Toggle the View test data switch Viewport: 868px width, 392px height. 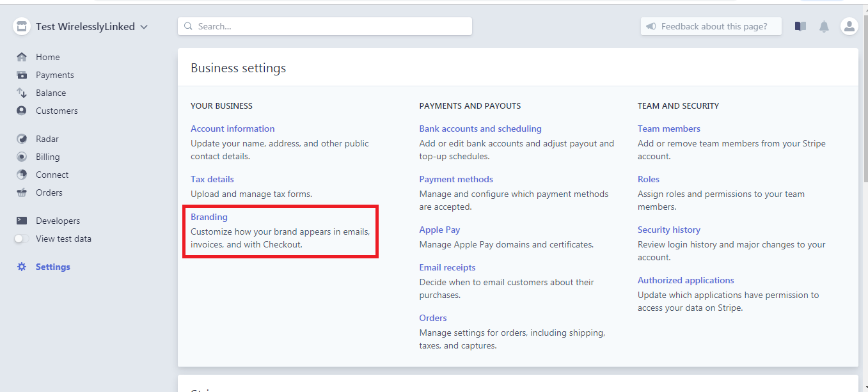[x=22, y=239]
